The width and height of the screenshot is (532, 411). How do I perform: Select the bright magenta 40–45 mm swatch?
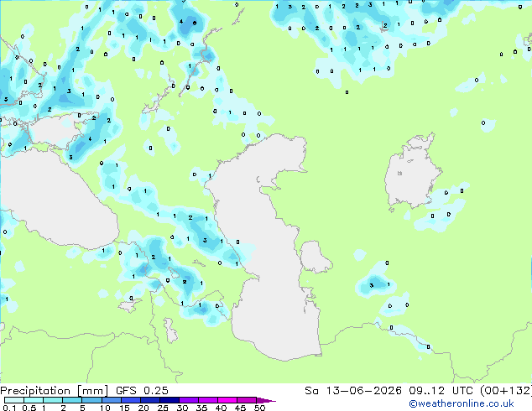click(227, 400)
